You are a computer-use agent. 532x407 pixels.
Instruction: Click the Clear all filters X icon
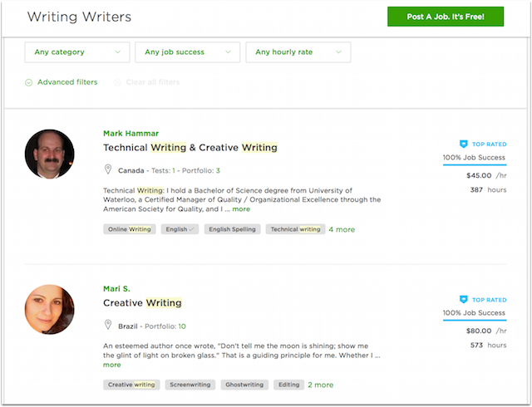click(117, 82)
